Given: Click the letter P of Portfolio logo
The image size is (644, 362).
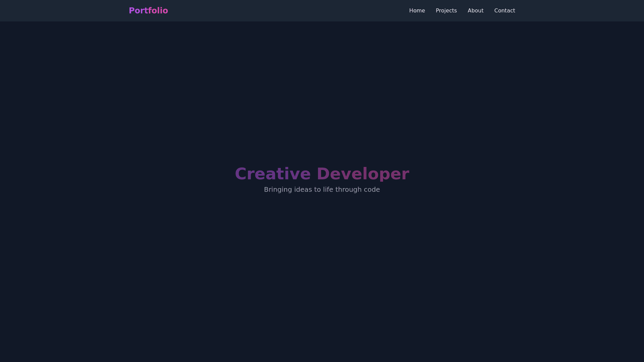Looking at the screenshot, I should pos(131,11).
